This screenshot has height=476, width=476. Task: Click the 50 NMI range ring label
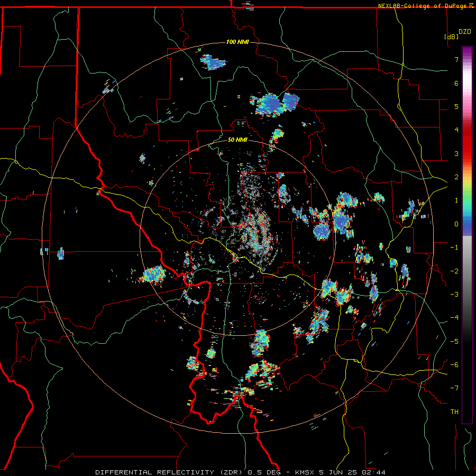(x=237, y=140)
